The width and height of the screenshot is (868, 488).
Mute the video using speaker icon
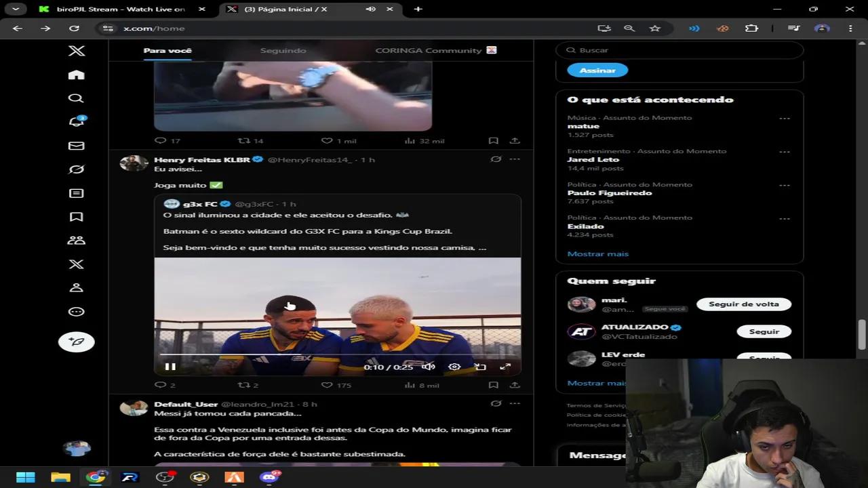pyautogui.click(x=429, y=367)
